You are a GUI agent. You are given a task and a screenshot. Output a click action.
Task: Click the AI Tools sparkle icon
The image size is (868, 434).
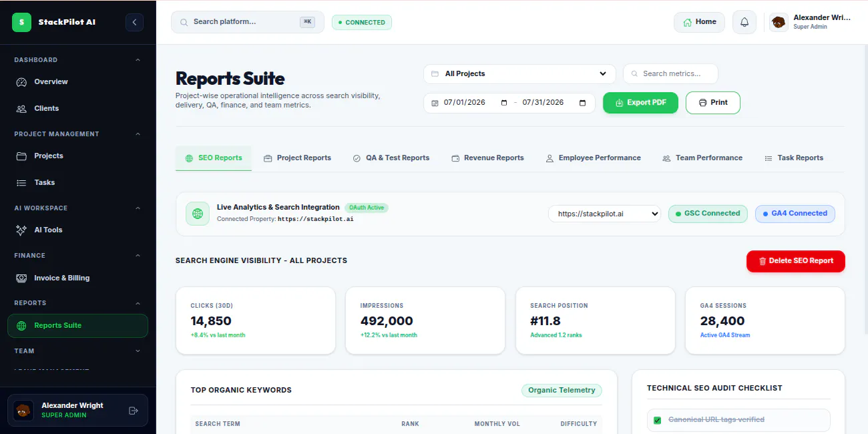[21, 230]
